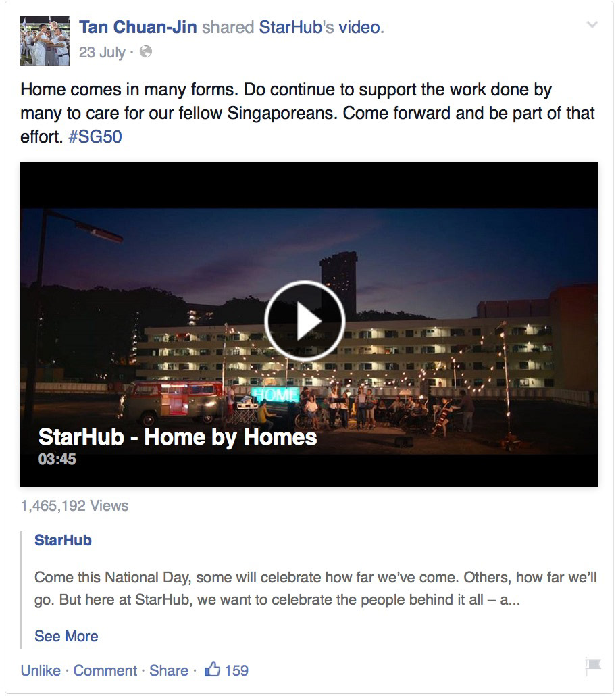The width and height of the screenshot is (616, 696).
Task: Click the Share link
Action: tap(169, 670)
